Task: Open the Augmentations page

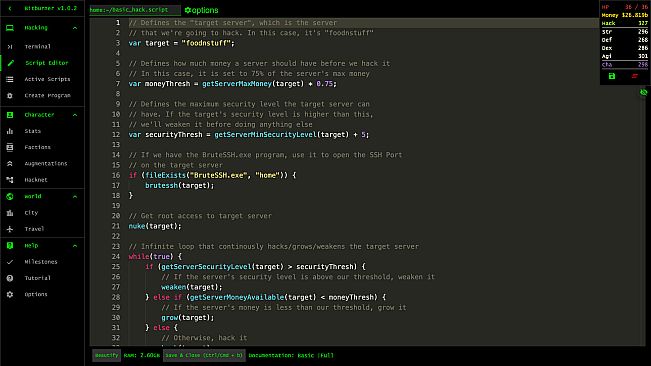Action: [x=46, y=163]
